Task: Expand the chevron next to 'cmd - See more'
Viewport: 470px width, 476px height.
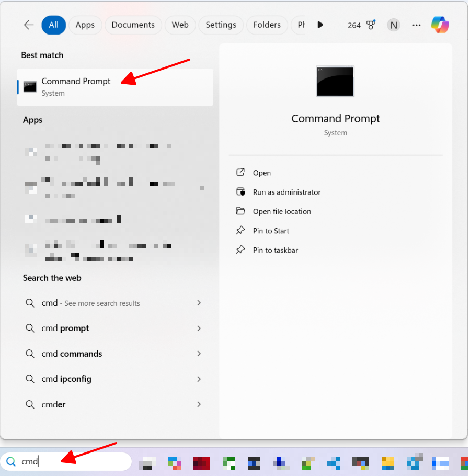Action: click(x=199, y=303)
